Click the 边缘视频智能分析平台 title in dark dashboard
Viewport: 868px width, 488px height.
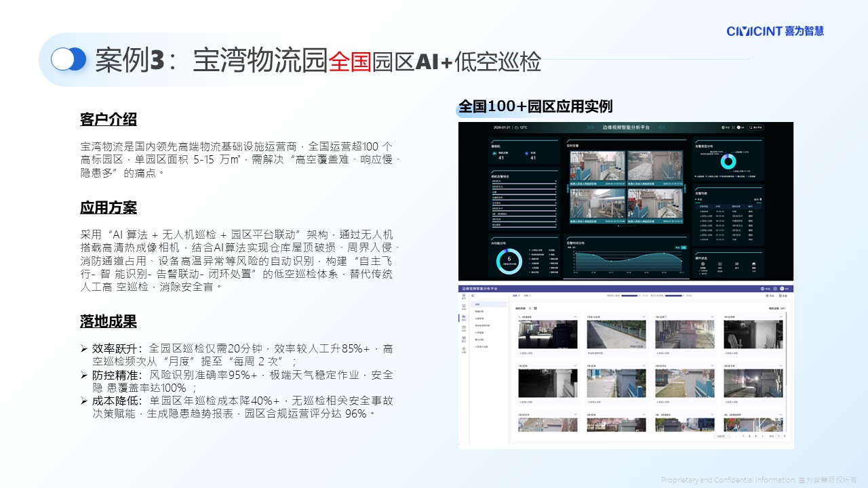point(627,127)
